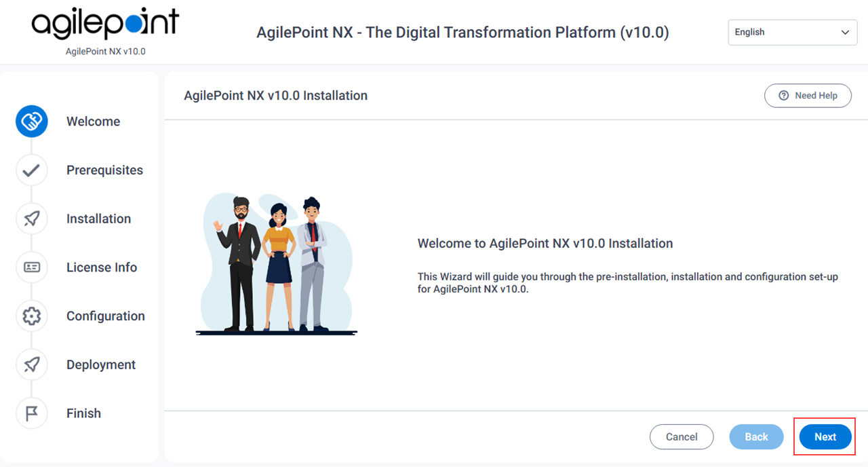Click the Welcome step handshake icon

click(x=32, y=122)
